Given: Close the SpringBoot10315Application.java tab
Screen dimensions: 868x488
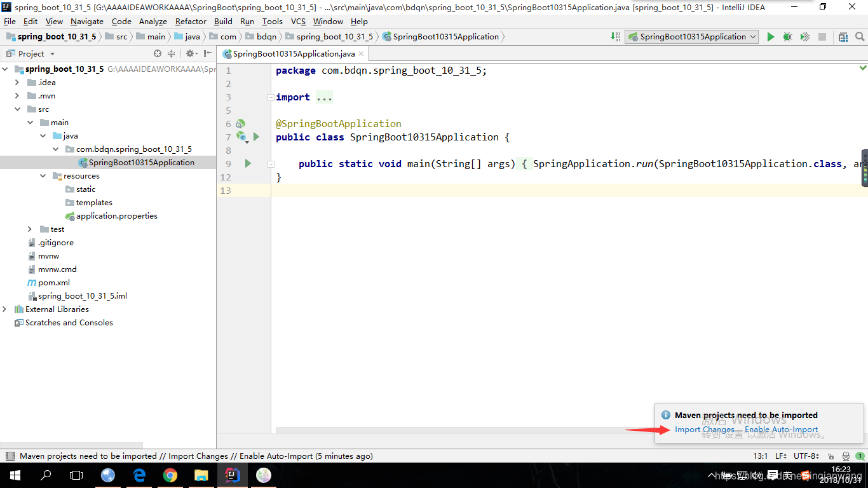Looking at the screenshot, I should pyautogui.click(x=362, y=54).
